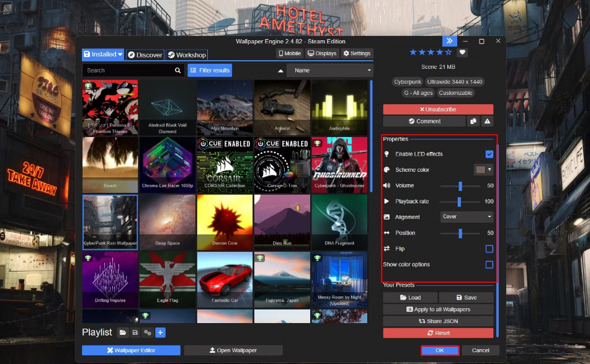Click Apply to all Wallpapers
Image resolution: width=590 pixels, height=364 pixels.
point(438,309)
